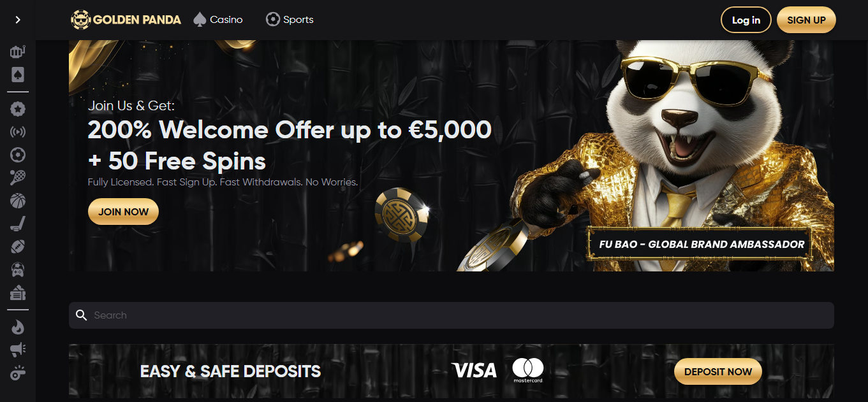Click the SIGN UP button

pyautogui.click(x=806, y=20)
